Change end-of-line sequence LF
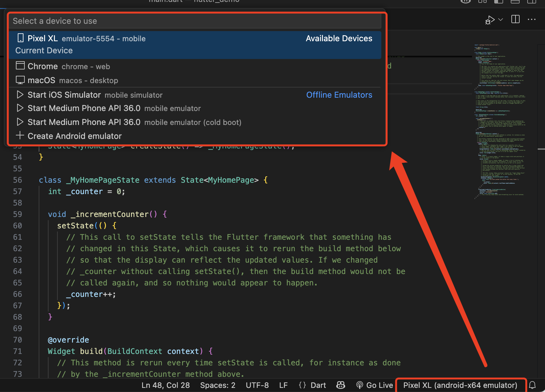The image size is (545, 392). point(283,385)
